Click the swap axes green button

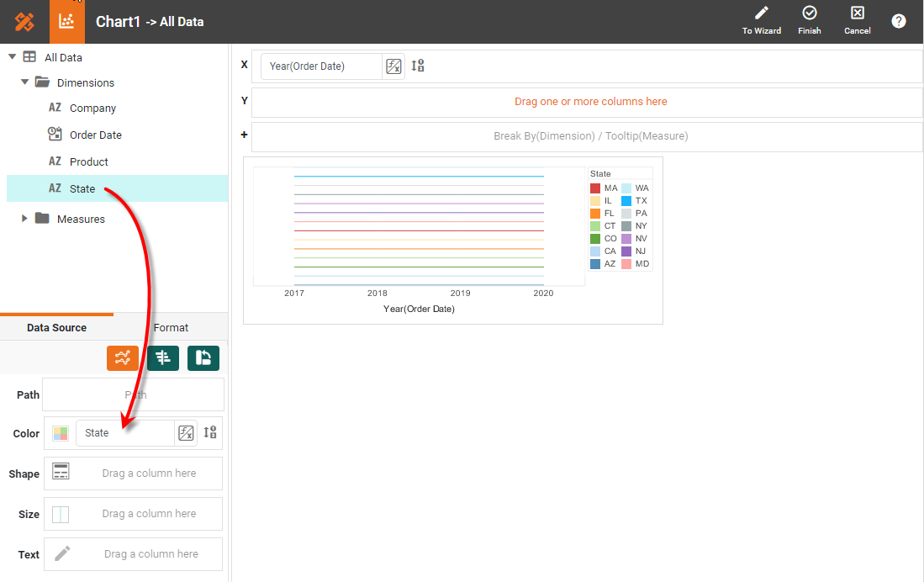(x=203, y=358)
